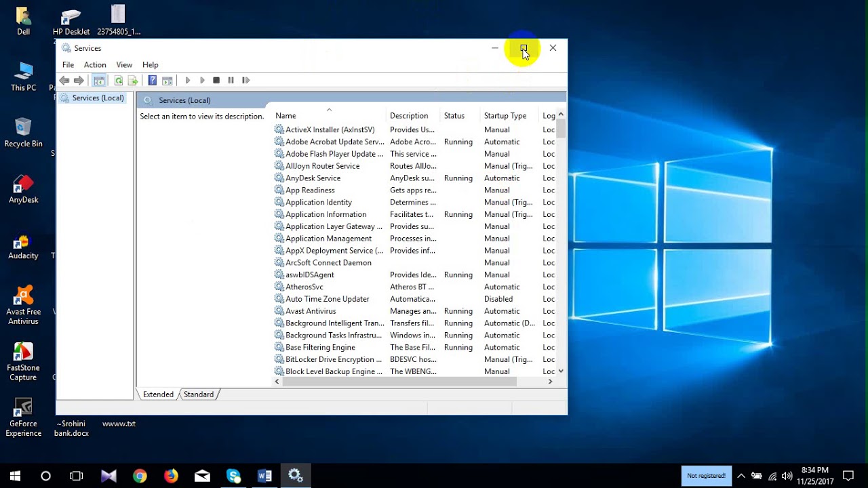868x488 pixels.
Task: Open Task View from the taskbar
Action: [76, 476]
